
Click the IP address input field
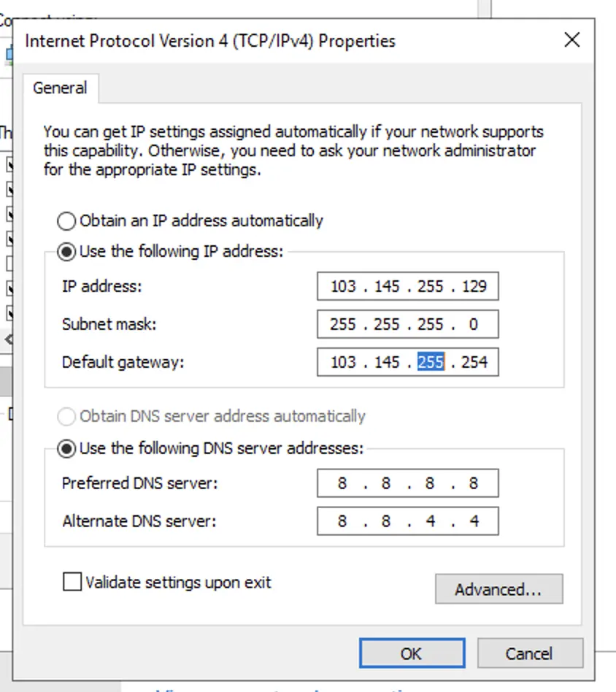407,286
